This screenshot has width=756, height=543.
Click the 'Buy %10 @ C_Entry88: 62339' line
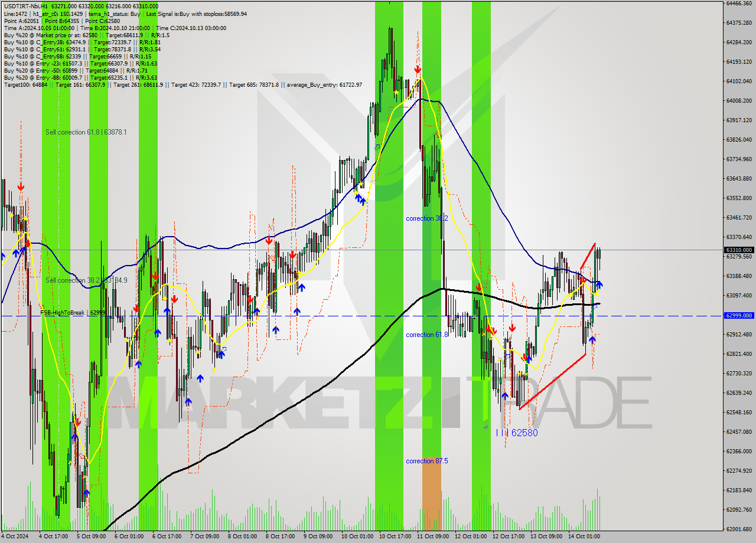[77, 56]
